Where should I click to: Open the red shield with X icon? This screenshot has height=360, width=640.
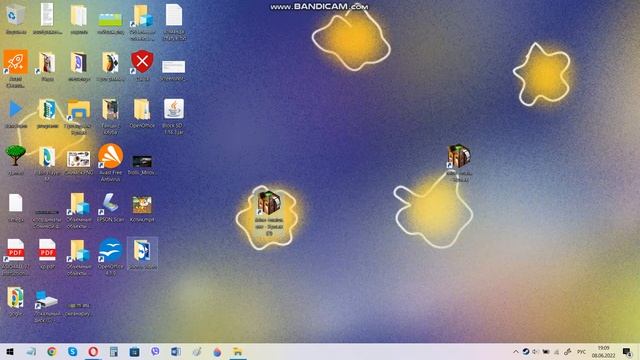(142, 62)
